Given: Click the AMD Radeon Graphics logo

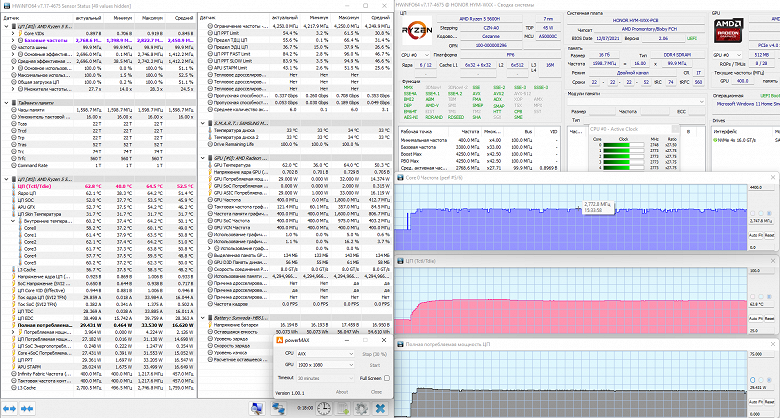Looking at the screenshot, I should (729, 30).
